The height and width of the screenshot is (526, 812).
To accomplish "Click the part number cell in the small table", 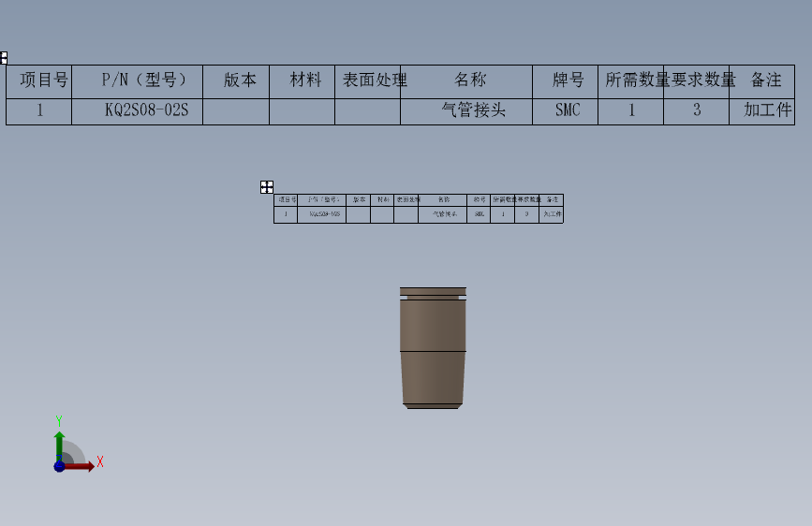I will pos(322,214).
